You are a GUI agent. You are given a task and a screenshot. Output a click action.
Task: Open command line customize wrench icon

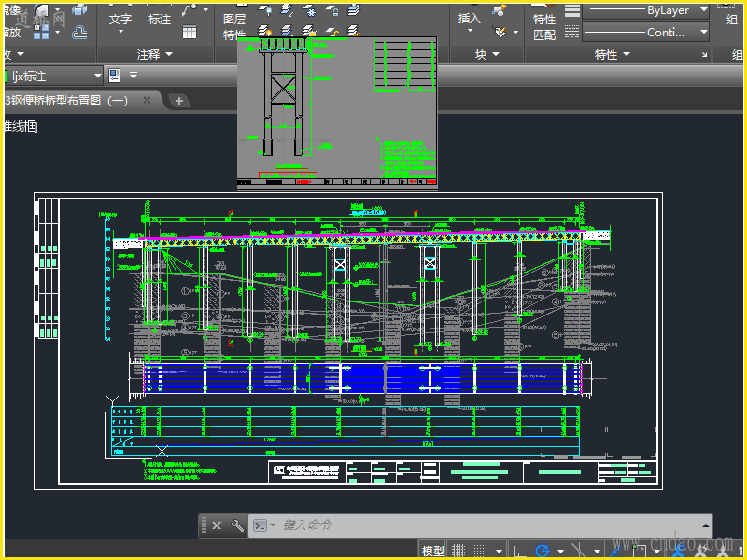[237, 525]
